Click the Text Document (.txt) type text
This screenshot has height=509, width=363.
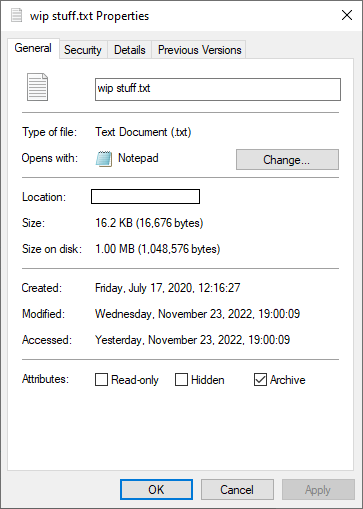click(143, 132)
